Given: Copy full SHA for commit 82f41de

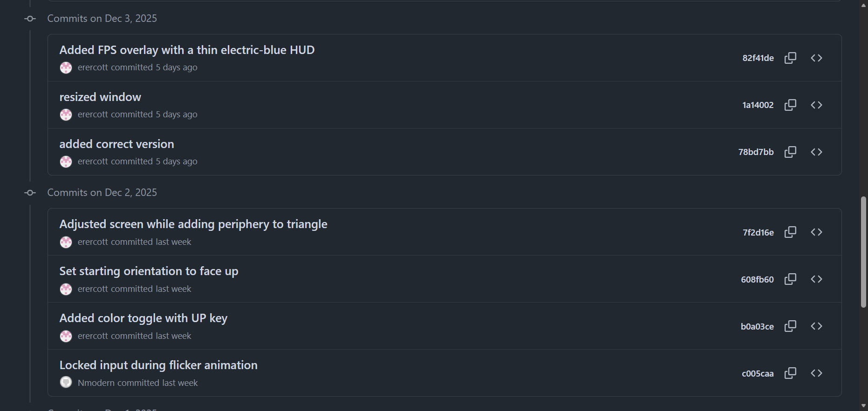Looking at the screenshot, I should tap(790, 58).
